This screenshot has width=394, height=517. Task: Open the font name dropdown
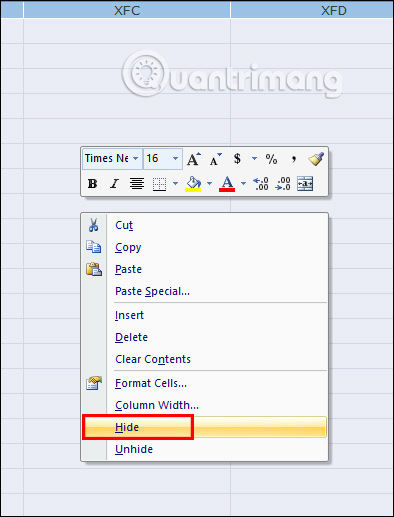tap(136, 158)
